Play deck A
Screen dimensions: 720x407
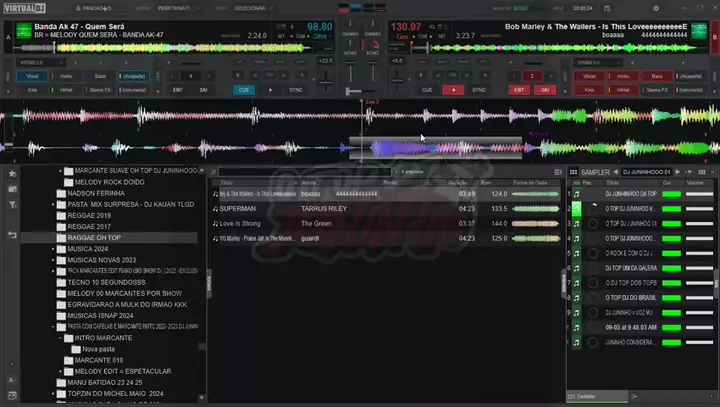click(x=270, y=90)
